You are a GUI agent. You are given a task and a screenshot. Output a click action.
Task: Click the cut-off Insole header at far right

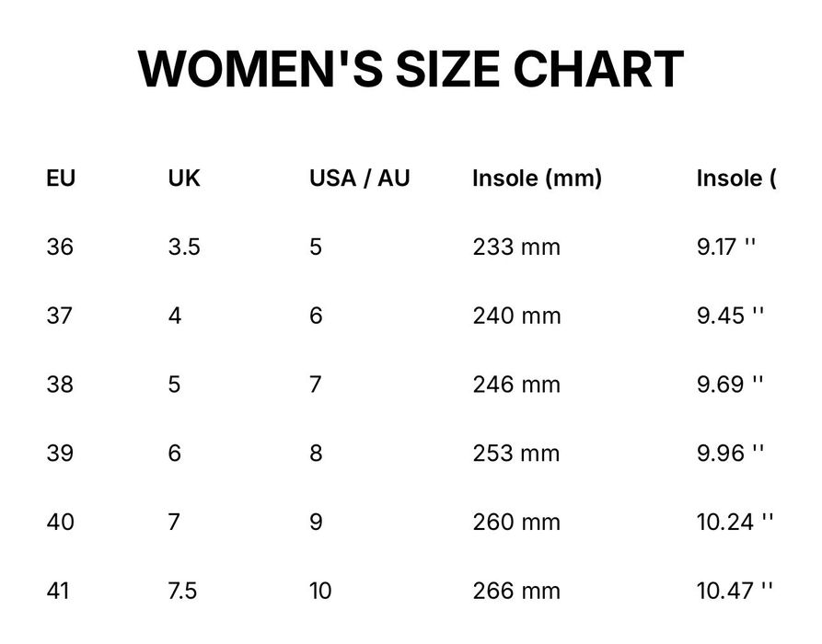(736, 178)
